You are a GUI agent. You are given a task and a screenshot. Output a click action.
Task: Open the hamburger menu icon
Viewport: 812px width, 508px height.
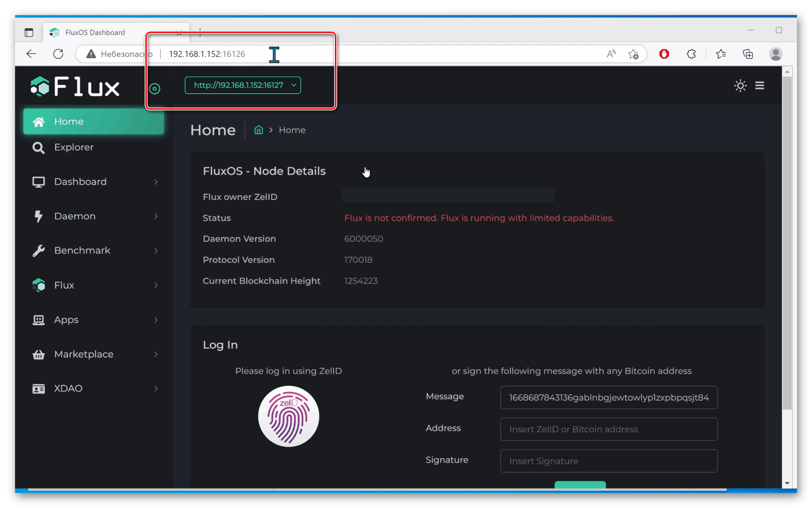tap(760, 86)
